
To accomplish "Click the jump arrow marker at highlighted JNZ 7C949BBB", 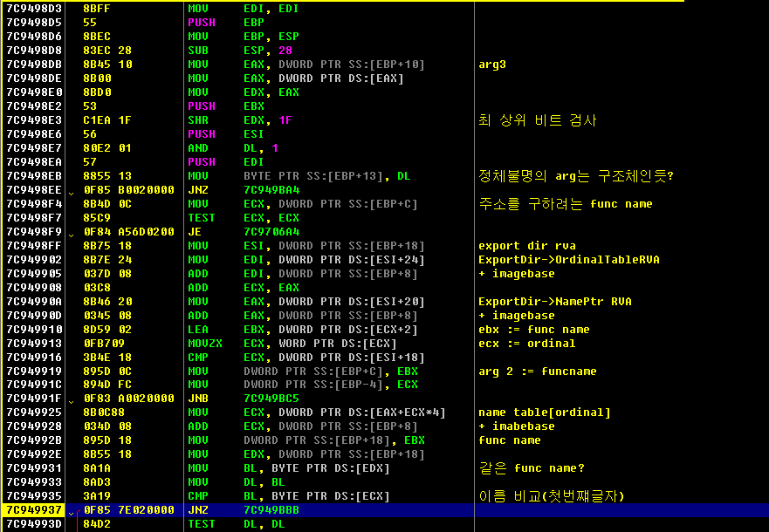I will (71, 513).
